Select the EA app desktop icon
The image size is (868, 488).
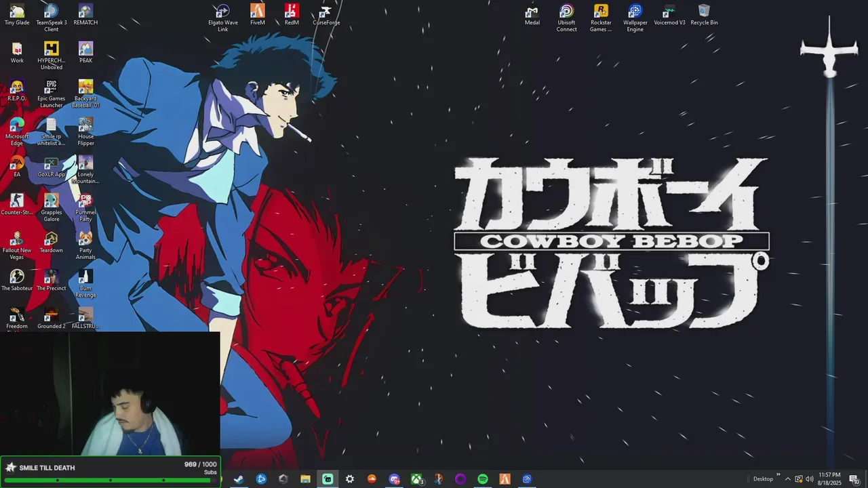click(x=17, y=167)
